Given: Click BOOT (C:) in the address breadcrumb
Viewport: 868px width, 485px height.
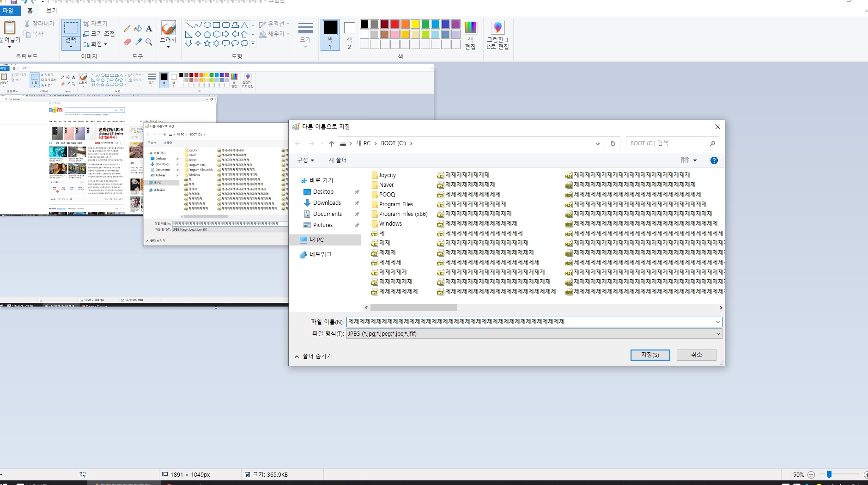Looking at the screenshot, I should coord(394,143).
